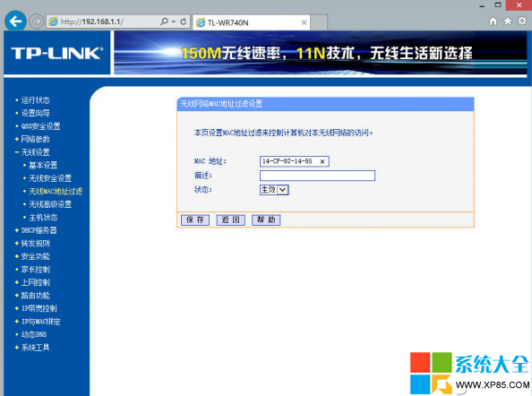Open 运行状态 in the sidebar
Image resolution: width=532 pixels, height=396 pixels.
35,100
